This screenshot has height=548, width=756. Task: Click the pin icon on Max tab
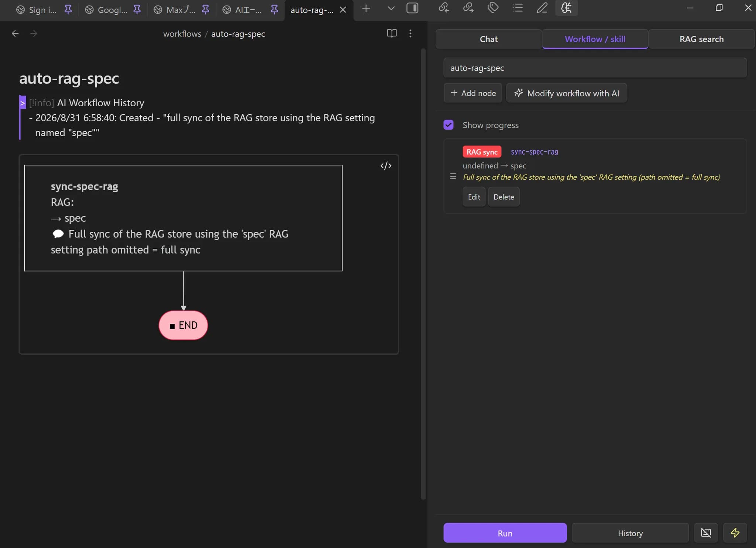pyautogui.click(x=206, y=10)
